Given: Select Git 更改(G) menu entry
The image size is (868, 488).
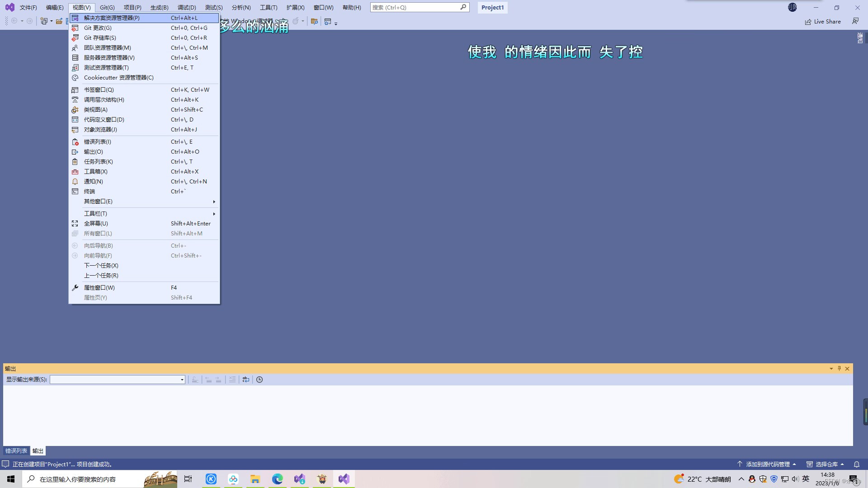Looking at the screenshot, I should tap(144, 28).
